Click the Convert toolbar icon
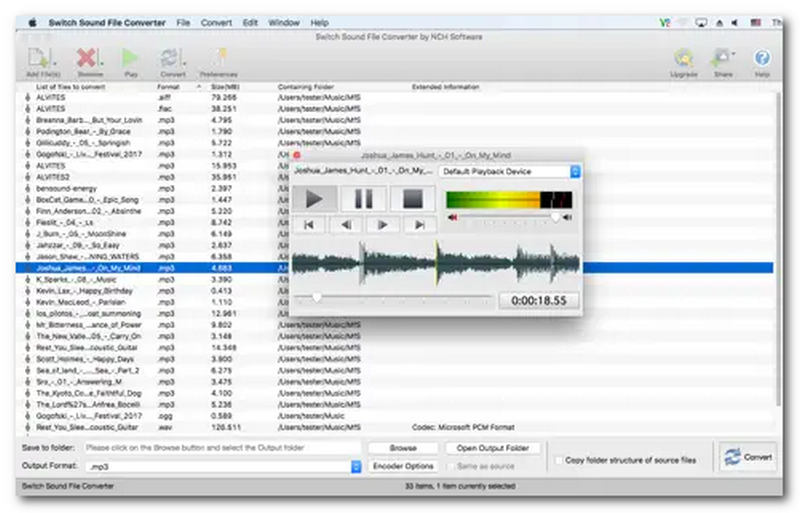 [x=172, y=62]
